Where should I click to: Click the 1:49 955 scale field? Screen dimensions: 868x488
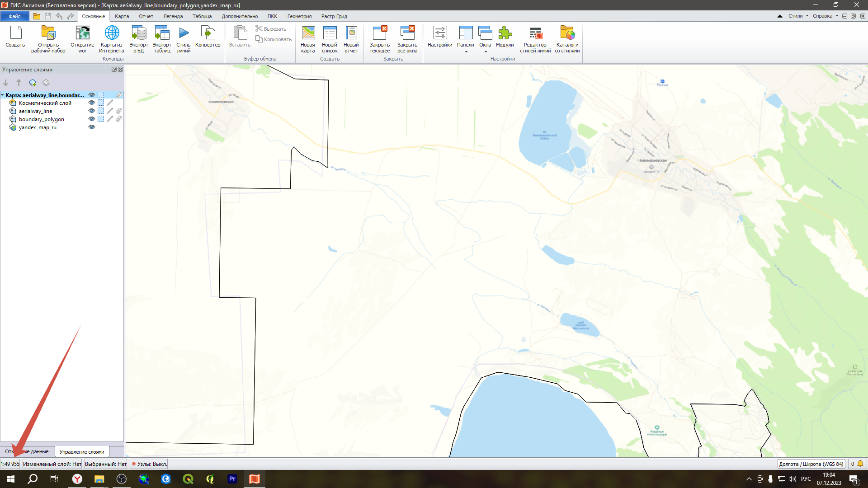(10, 464)
